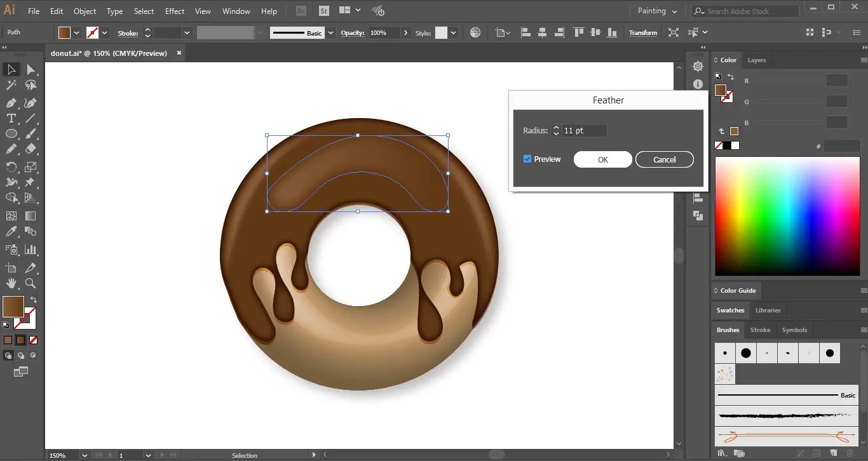
Task: Swap fill and stroke in the toolbox
Action: click(34, 300)
